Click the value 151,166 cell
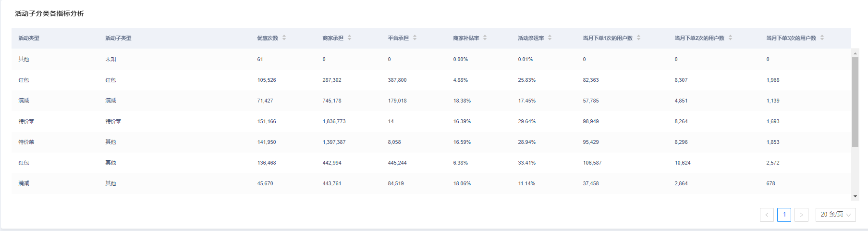This screenshot has width=868, height=231. pyautogui.click(x=267, y=121)
